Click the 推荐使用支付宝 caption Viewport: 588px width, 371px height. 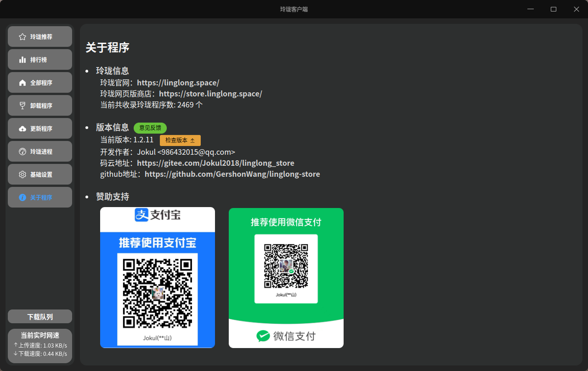[x=158, y=242]
